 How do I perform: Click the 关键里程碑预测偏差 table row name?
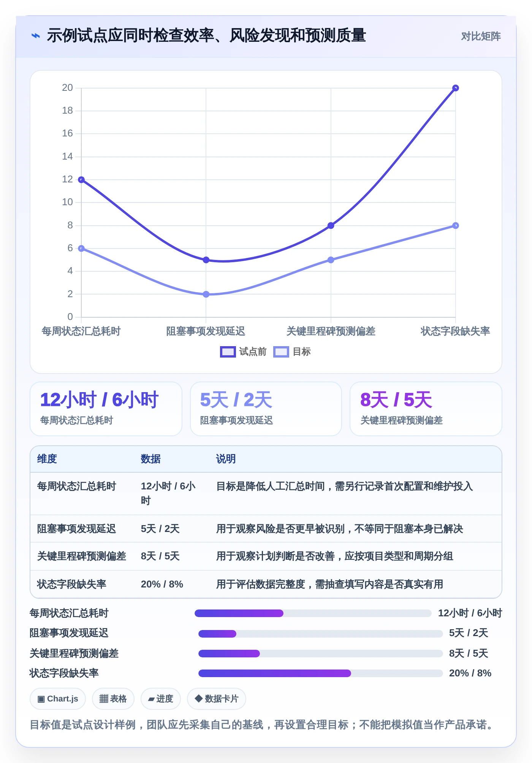(x=81, y=556)
